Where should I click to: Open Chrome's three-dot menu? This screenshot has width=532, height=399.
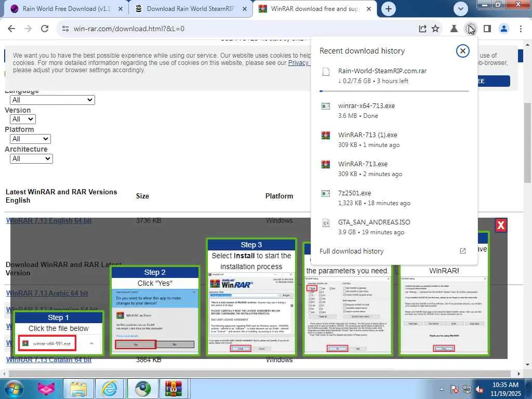pos(521,29)
